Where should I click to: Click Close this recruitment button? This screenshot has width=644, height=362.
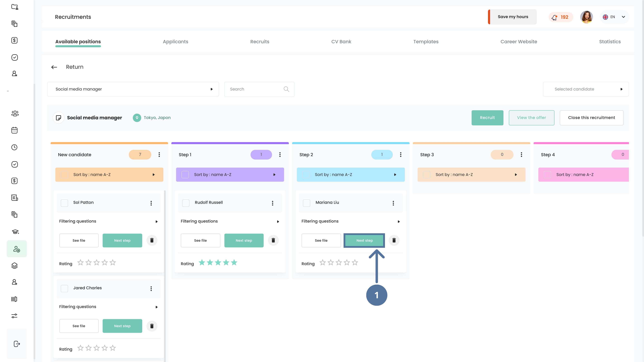point(592,118)
